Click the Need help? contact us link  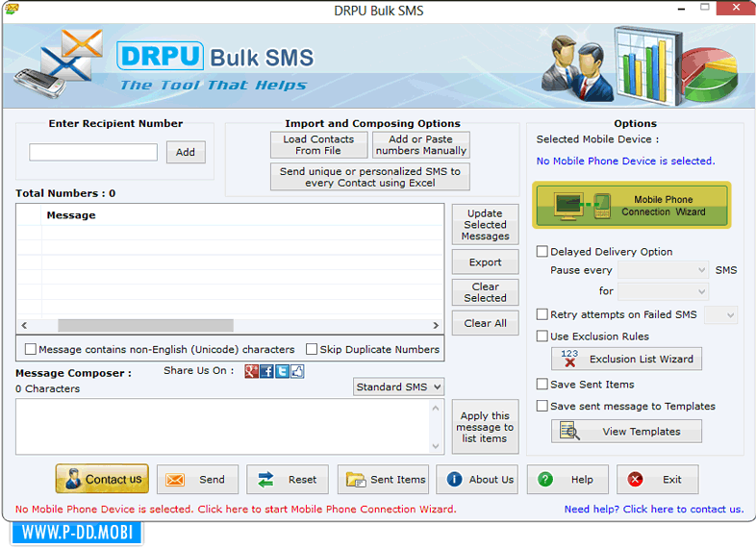654,509
